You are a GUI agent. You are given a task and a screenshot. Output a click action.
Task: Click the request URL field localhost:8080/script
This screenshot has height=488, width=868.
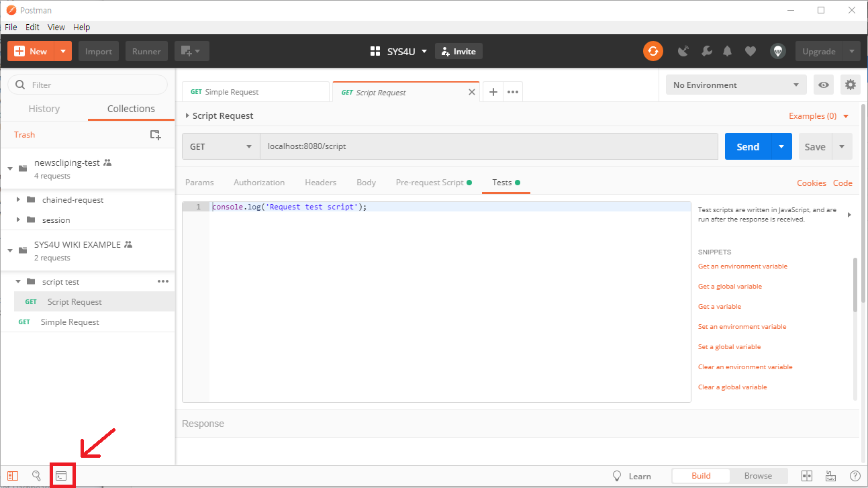pyautogui.click(x=489, y=146)
